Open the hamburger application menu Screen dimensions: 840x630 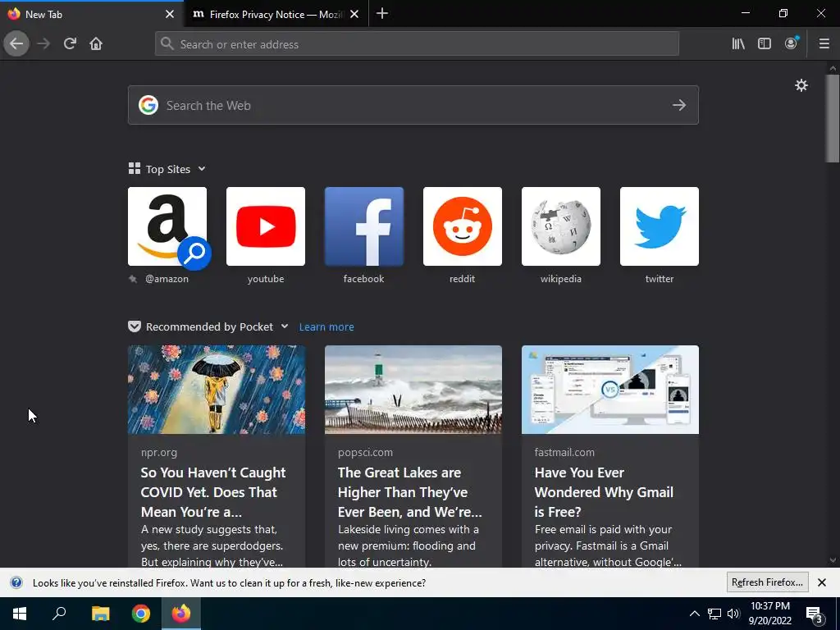point(824,44)
